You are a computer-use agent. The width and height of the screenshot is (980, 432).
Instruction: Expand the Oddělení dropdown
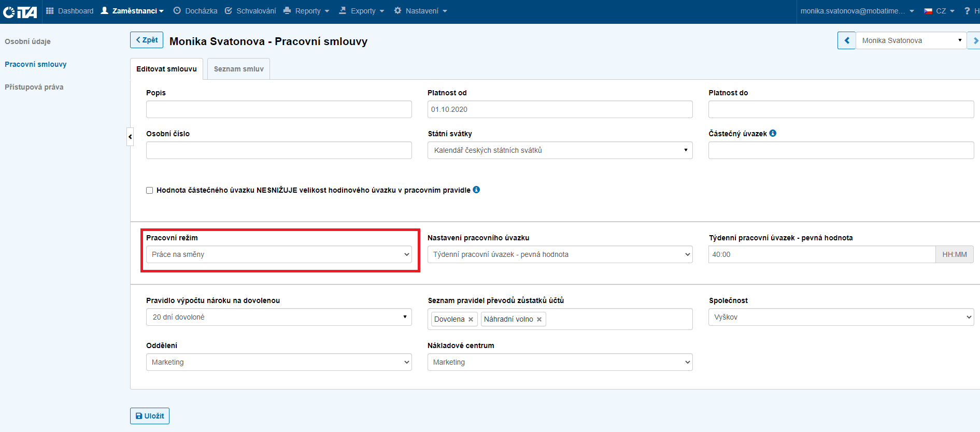(x=279, y=362)
